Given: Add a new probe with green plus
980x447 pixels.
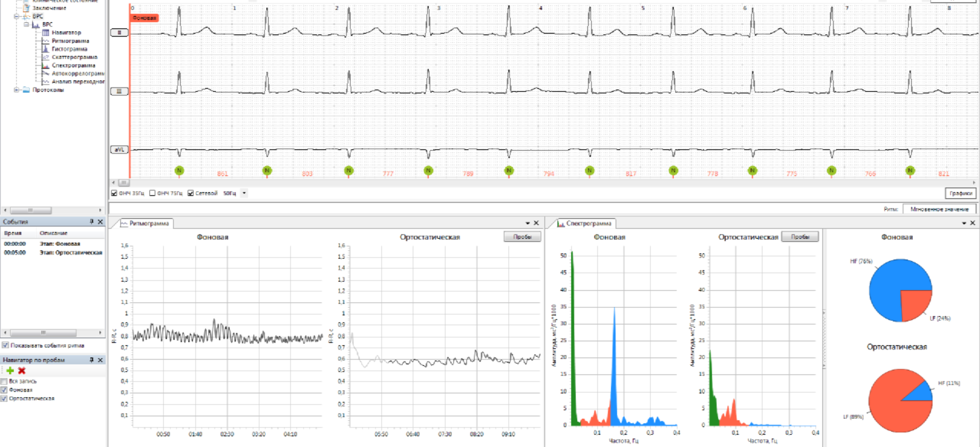Looking at the screenshot, I should 10,370.
